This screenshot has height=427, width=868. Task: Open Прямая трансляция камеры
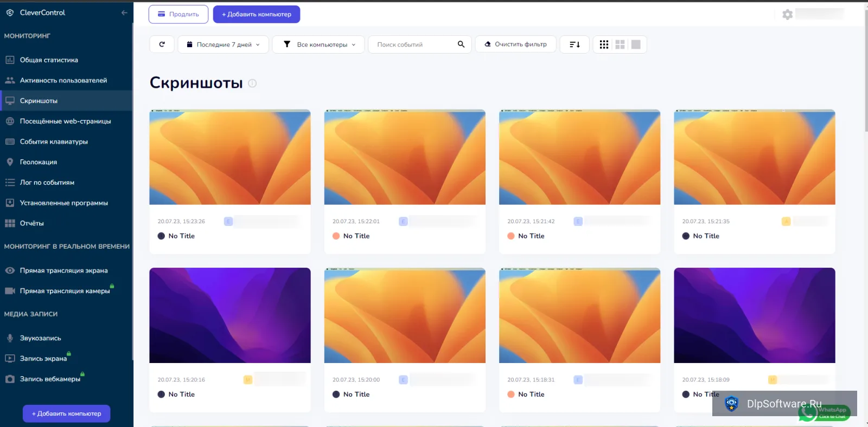(x=66, y=291)
